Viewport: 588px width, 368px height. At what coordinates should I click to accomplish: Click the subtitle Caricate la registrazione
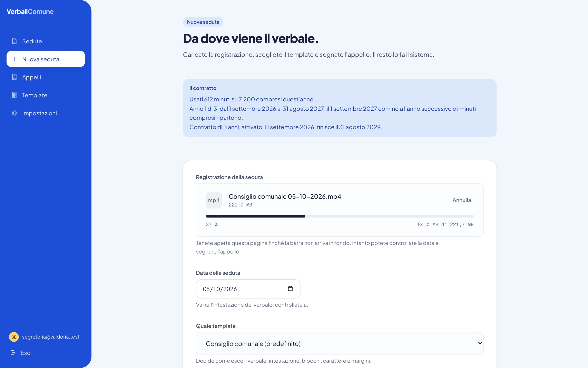[308, 55]
